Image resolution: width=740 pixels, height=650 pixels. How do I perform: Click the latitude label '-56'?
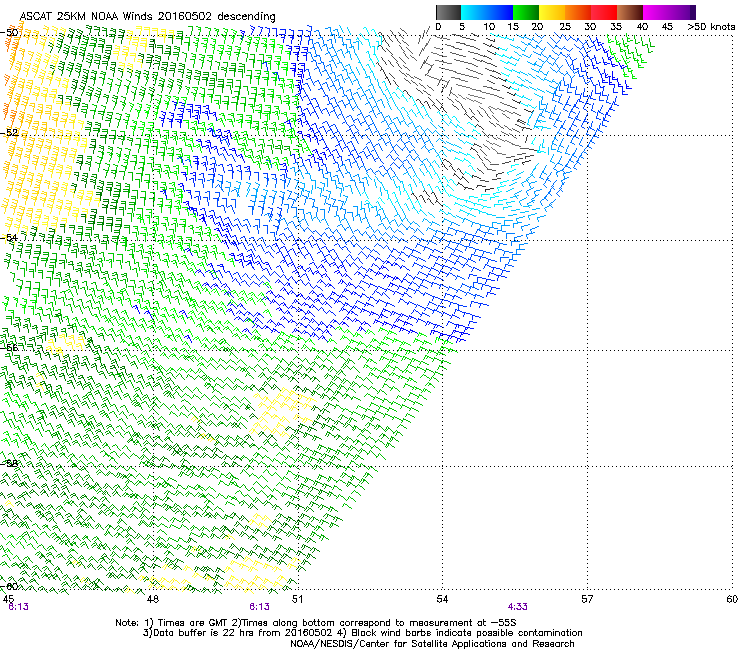[9, 347]
